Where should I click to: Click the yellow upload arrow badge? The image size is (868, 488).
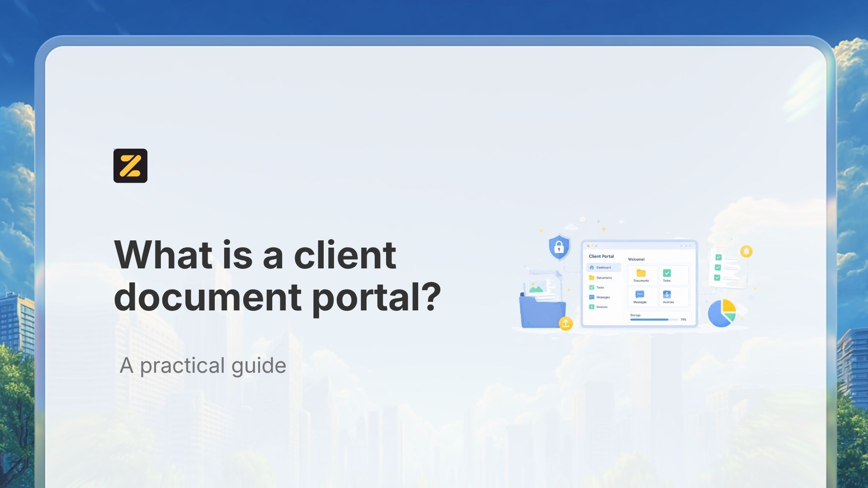[566, 324]
